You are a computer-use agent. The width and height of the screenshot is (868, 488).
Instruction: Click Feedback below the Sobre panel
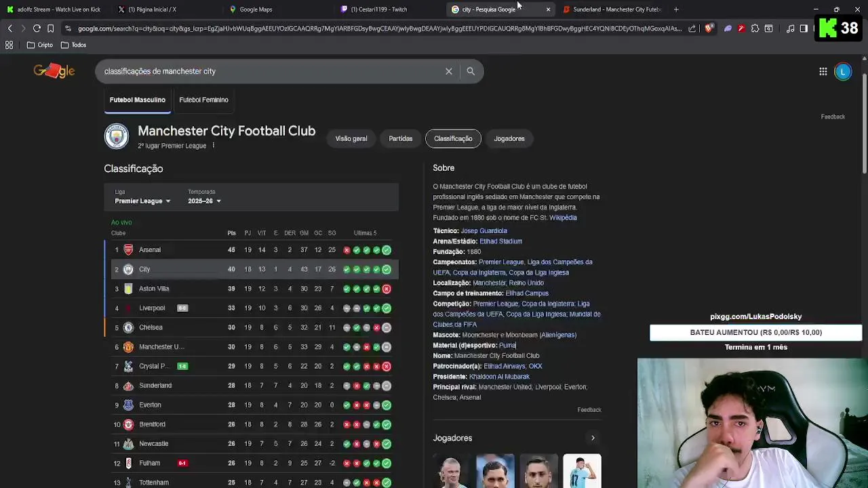[x=589, y=410]
